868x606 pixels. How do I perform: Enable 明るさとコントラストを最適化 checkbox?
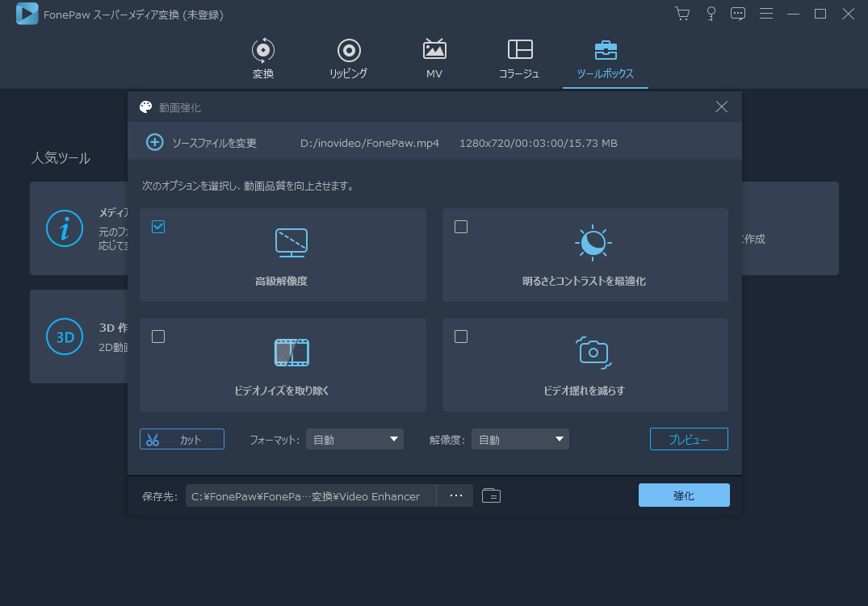click(x=461, y=227)
